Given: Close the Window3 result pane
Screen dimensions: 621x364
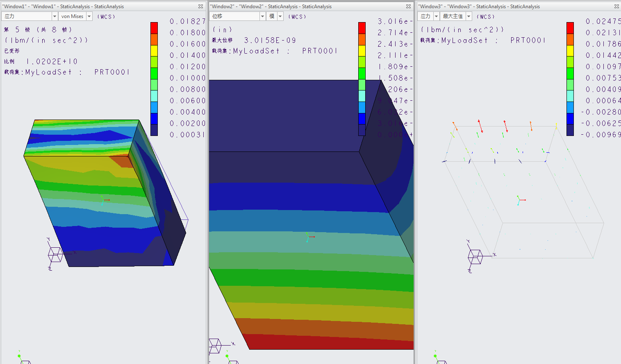Looking at the screenshot, I should click(616, 6).
